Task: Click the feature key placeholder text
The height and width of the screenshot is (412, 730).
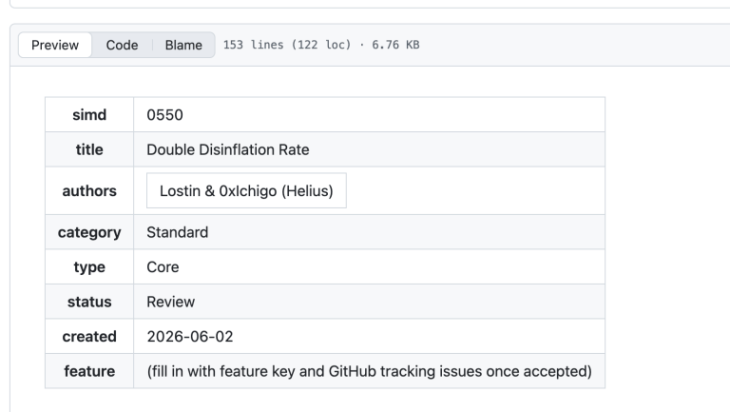Action: (x=369, y=371)
